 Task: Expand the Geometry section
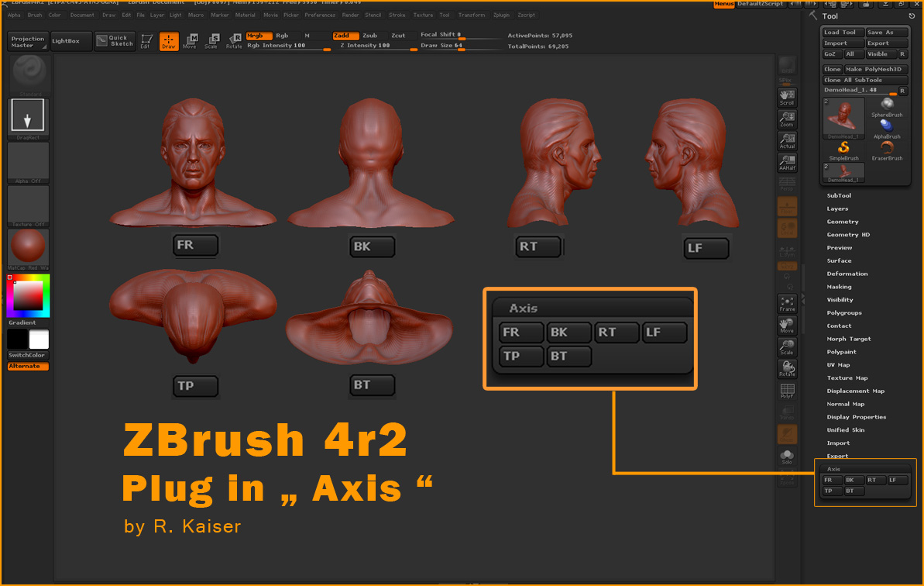pyautogui.click(x=842, y=222)
